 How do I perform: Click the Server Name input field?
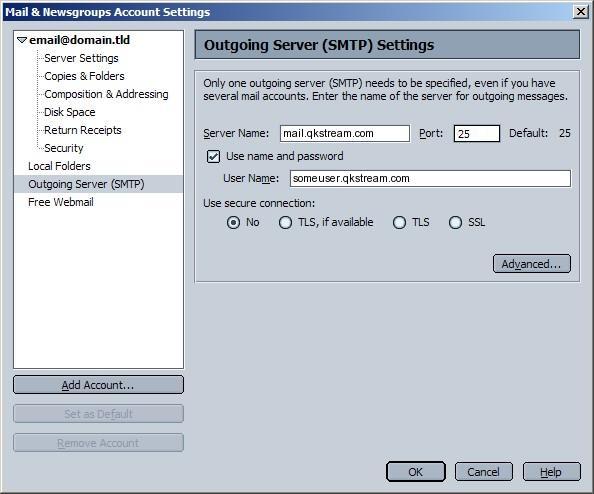tap(345, 133)
